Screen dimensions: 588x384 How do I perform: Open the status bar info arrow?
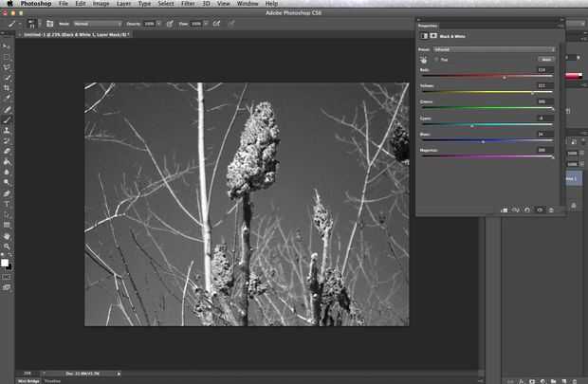pyautogui.click(x=119, y=374)
